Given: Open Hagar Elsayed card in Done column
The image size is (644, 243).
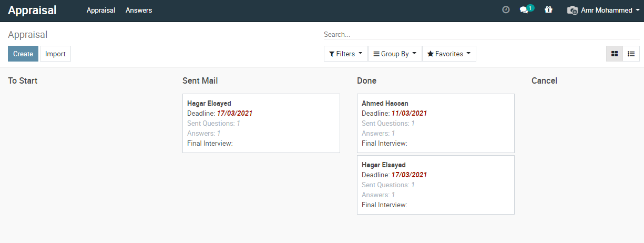Looking at the screenshot, I should 436,185.
